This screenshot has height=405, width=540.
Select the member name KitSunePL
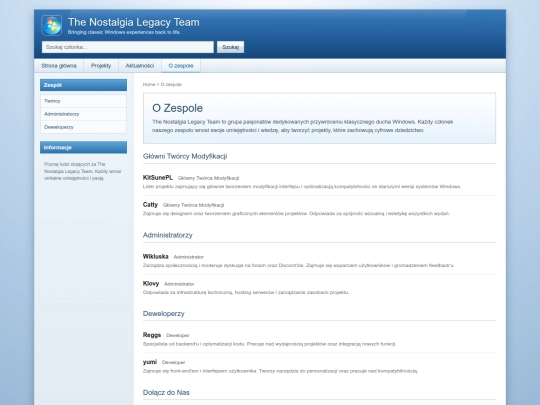158,178
